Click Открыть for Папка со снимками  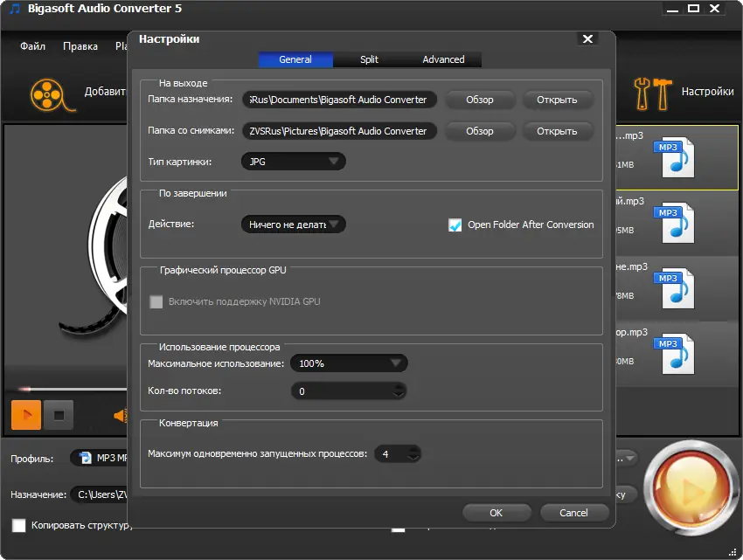(x=557, y=131)
